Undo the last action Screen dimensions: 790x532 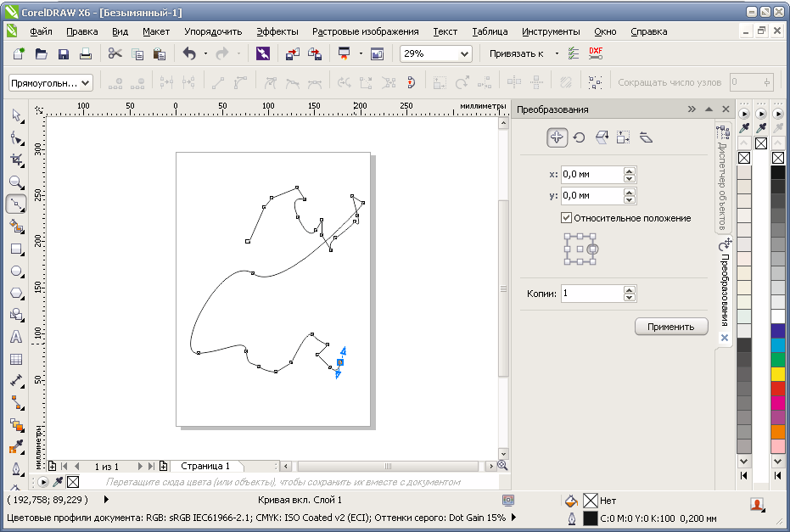point(189,53)
